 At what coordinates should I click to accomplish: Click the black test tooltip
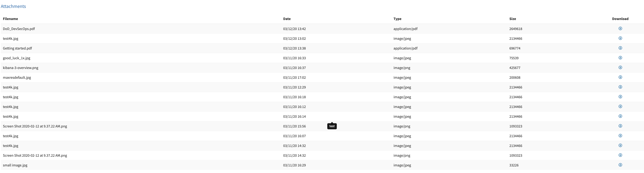[332, 126]
